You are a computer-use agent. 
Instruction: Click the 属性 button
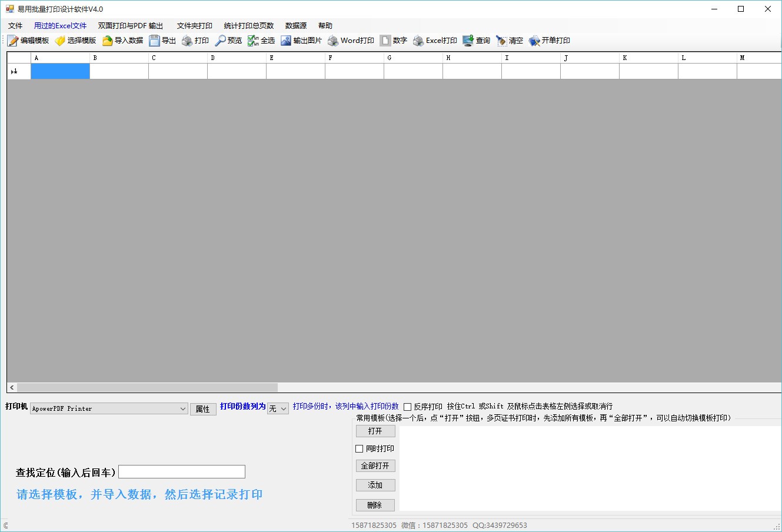(203, 409)
